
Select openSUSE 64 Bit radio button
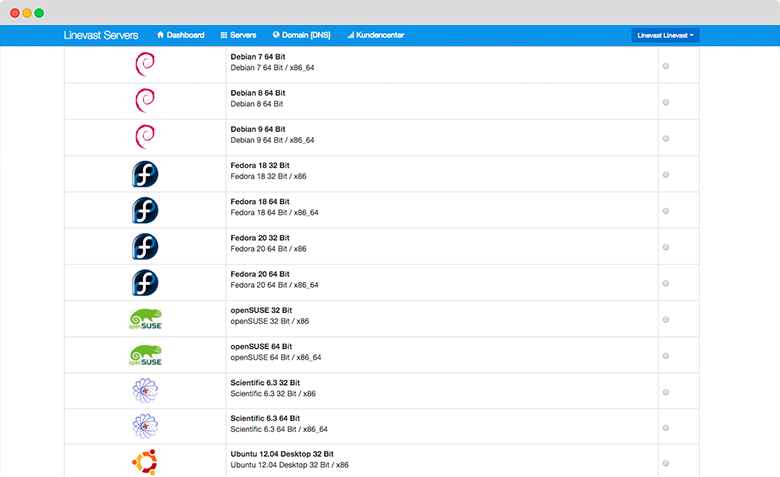[x=666, y=356]
